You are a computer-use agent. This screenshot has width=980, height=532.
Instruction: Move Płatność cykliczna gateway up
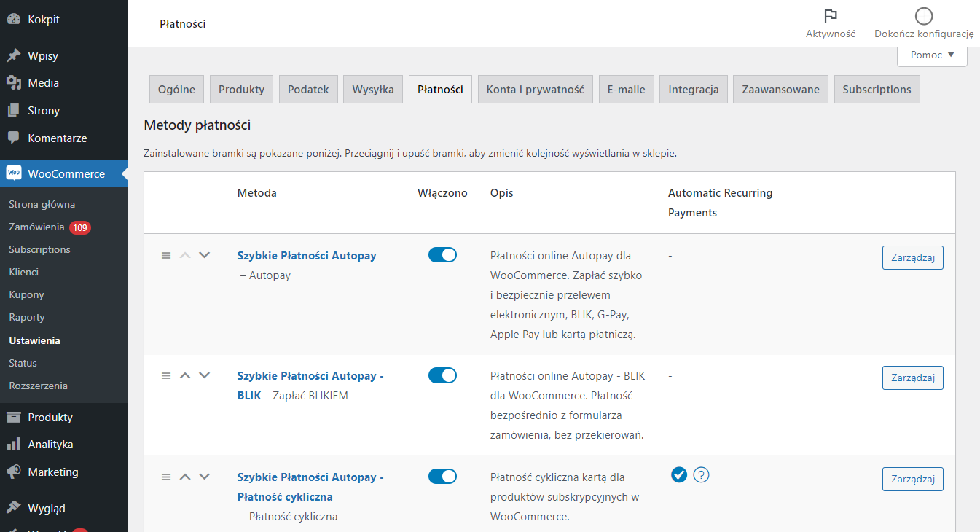(x=185, y=477)
